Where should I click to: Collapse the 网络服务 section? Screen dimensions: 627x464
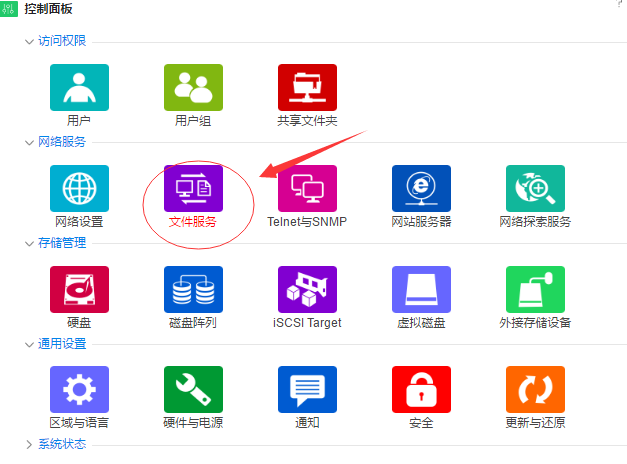pyautogui.click(x=30, y=142)
